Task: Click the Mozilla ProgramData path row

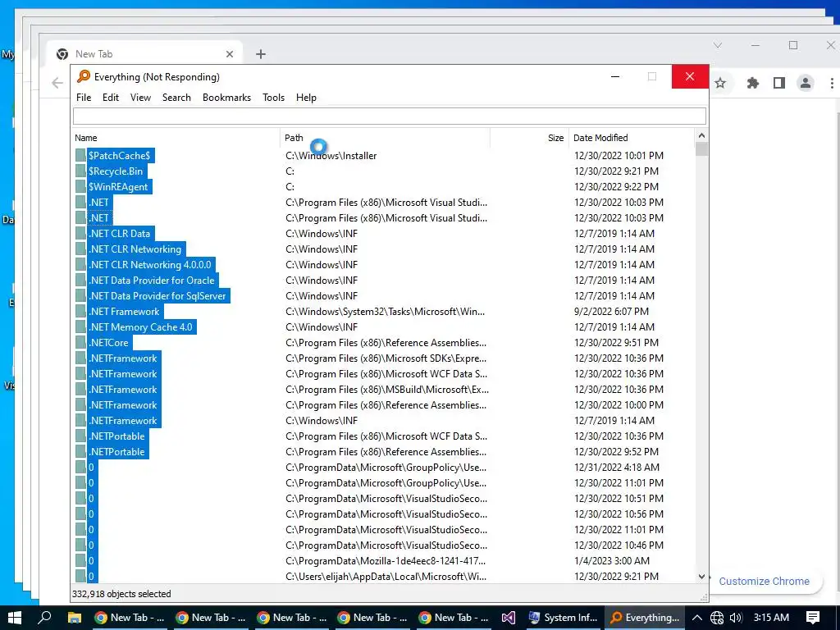Action: click(386, 561)
